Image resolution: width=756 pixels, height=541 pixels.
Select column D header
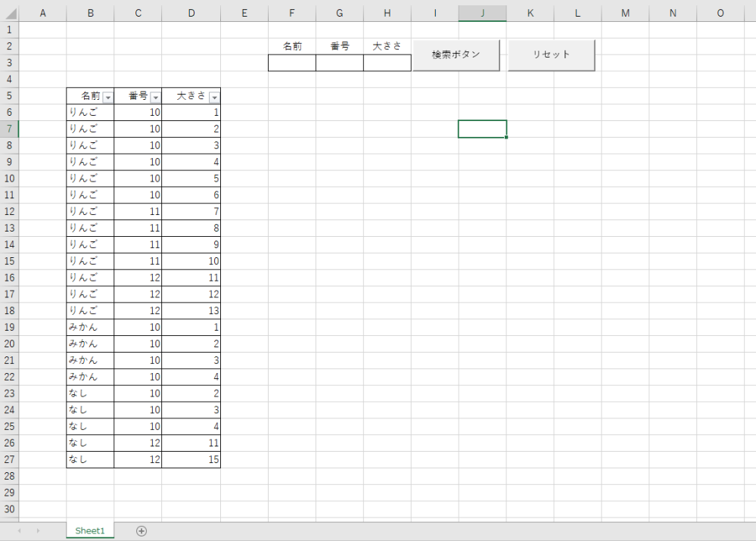tap(191, 14)
